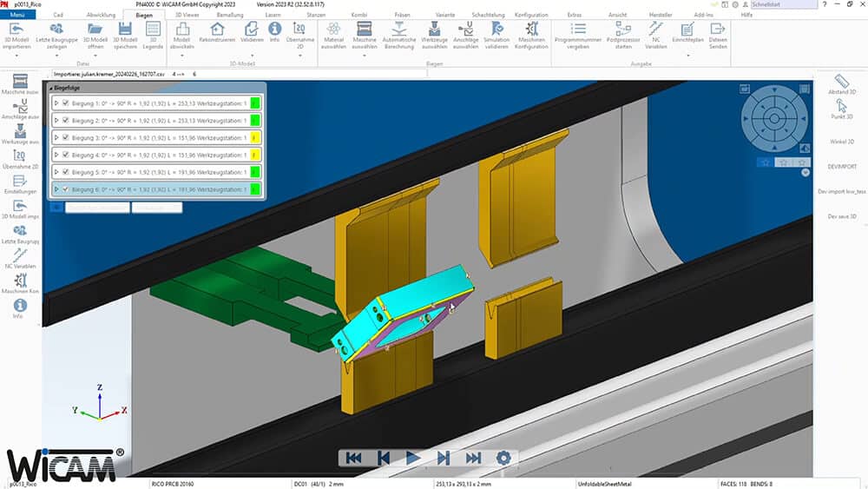Click Maschine auswählen ribbon icon

tap(365, 29)
